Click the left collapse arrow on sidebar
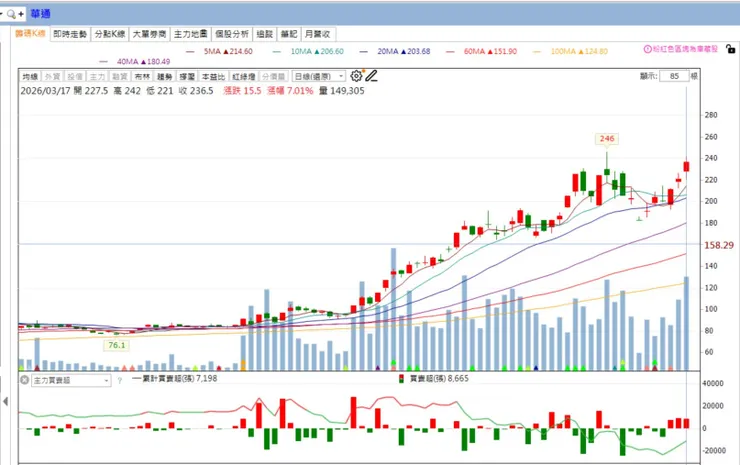 point(5,401)
